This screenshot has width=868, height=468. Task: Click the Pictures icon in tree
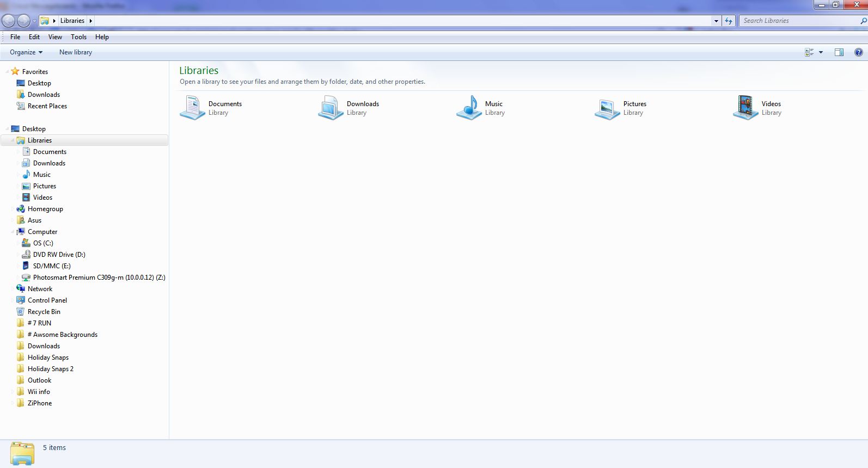(26, 186)
